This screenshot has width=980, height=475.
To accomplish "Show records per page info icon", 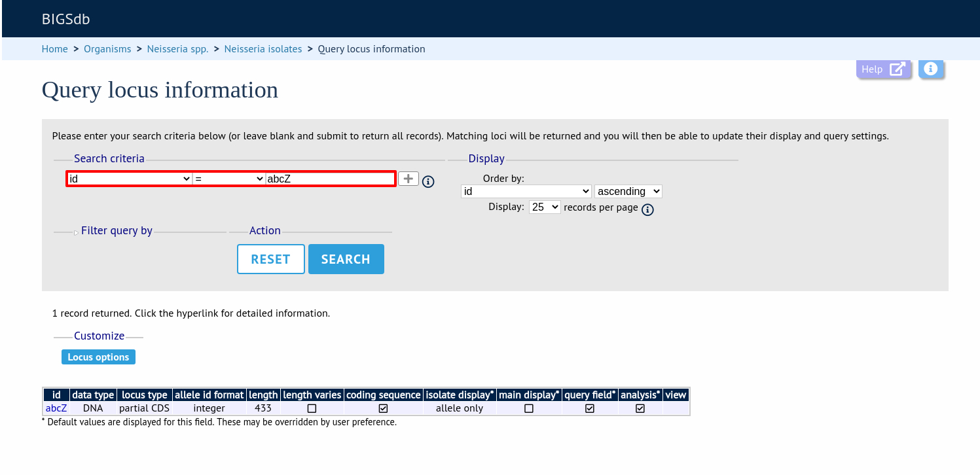I will [647, 209].
